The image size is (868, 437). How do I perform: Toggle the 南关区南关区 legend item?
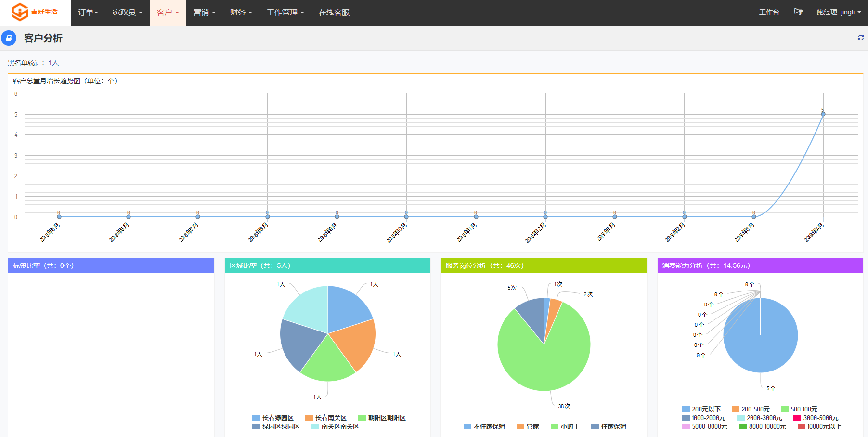335,426
